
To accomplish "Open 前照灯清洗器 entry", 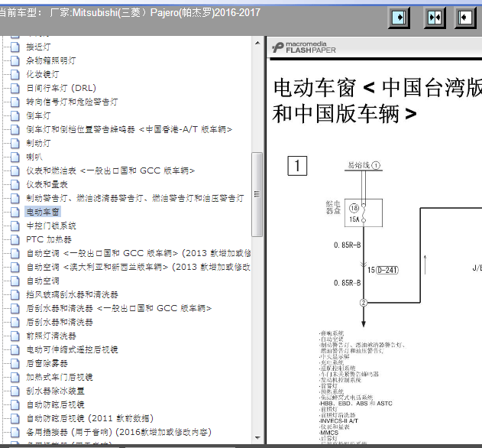I will (x=51, y=336).
